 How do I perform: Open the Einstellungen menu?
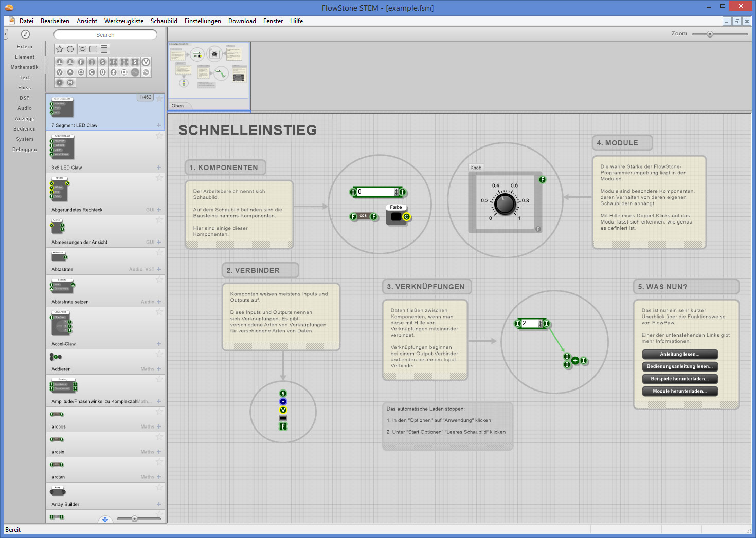pyautogui.click(x=203, y=21)
